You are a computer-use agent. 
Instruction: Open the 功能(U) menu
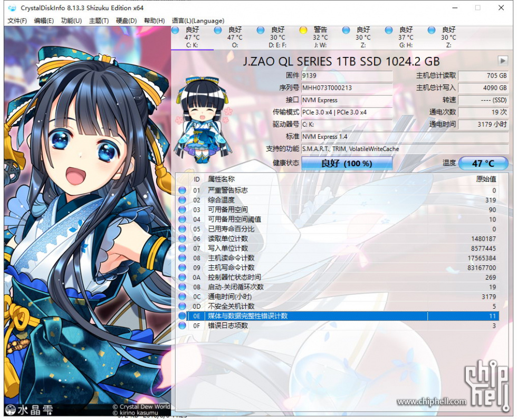tap(71, 21)
